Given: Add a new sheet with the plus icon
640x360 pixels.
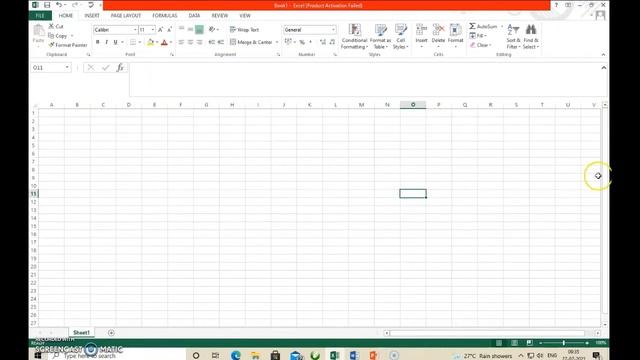Looking at the screenshot, I should (x=111, y=333).
